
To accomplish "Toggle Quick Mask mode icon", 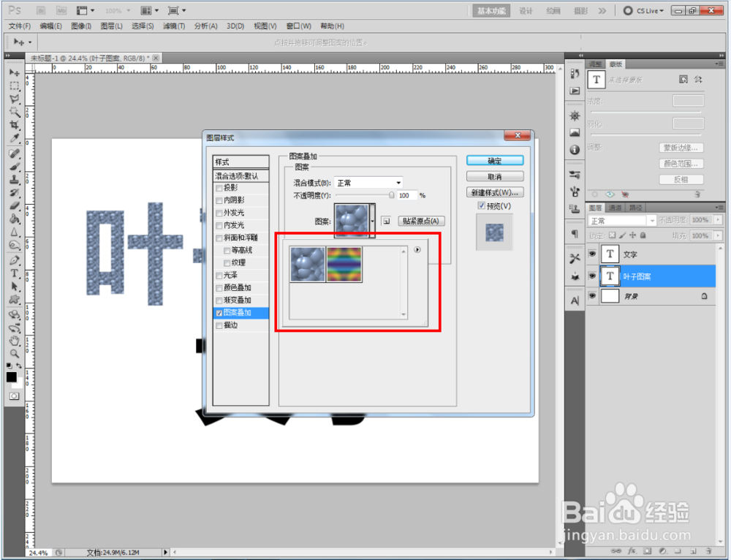I will (x=15, y=396).
